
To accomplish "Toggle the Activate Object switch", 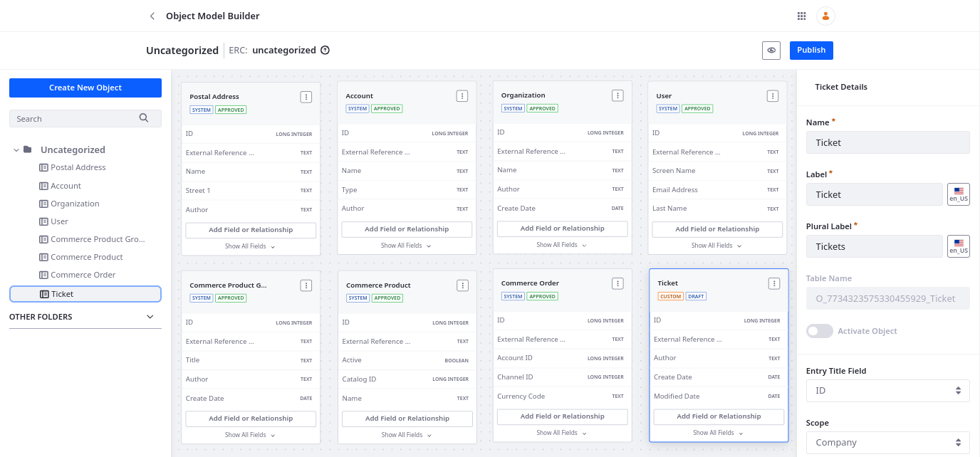I will (x=819, y=331).
